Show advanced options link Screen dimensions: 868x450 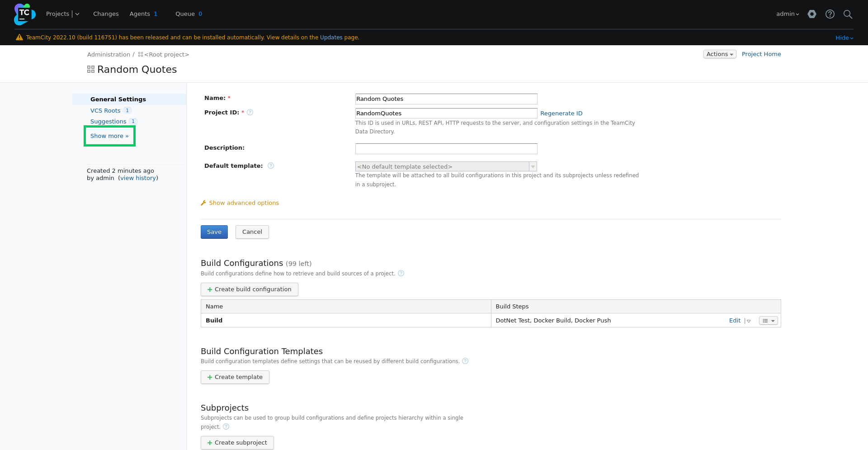click(244, 203)
